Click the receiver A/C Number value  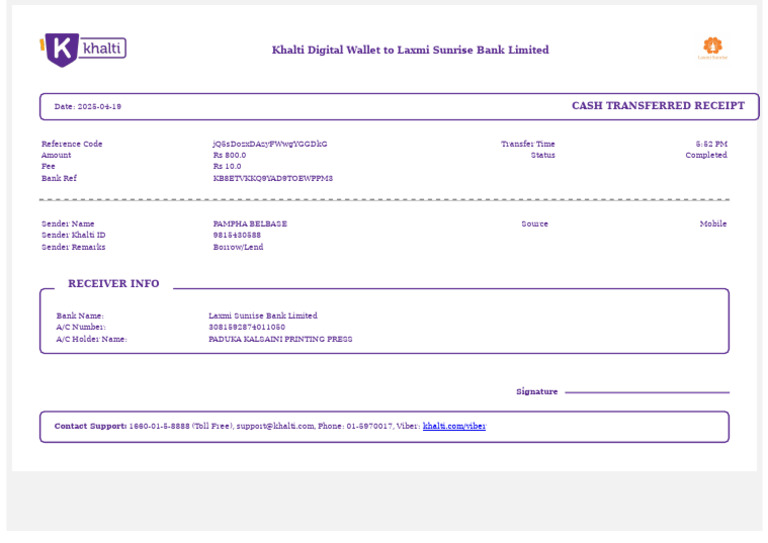point(247,327)
